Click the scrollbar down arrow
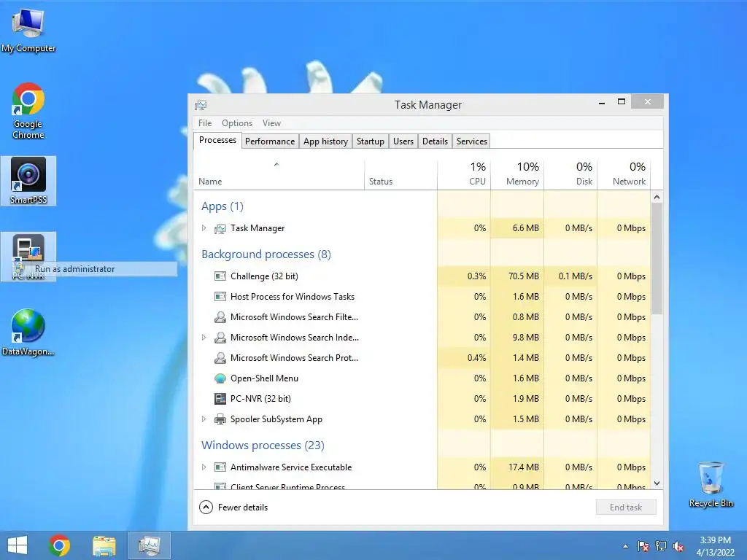Viewport: 747px width, 560px height. pos(657,483)
